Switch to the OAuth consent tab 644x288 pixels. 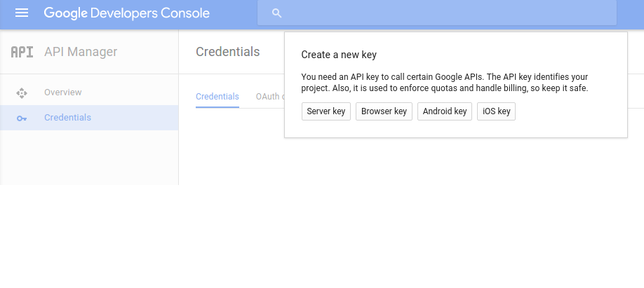270,97
